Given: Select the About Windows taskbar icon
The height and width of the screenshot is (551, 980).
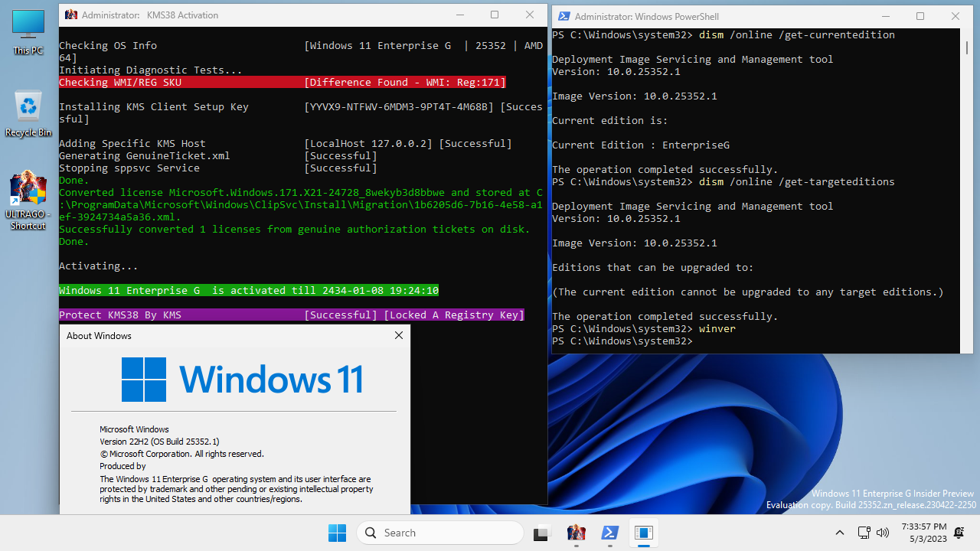Looking at the screenshot, I should click(x=644, y=533).
